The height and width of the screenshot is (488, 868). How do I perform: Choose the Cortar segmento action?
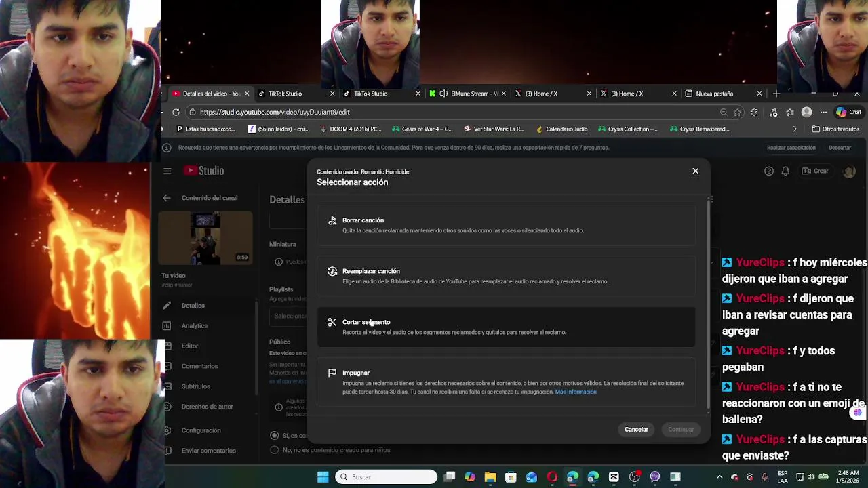pyautogui.click(x=506, y=327)
